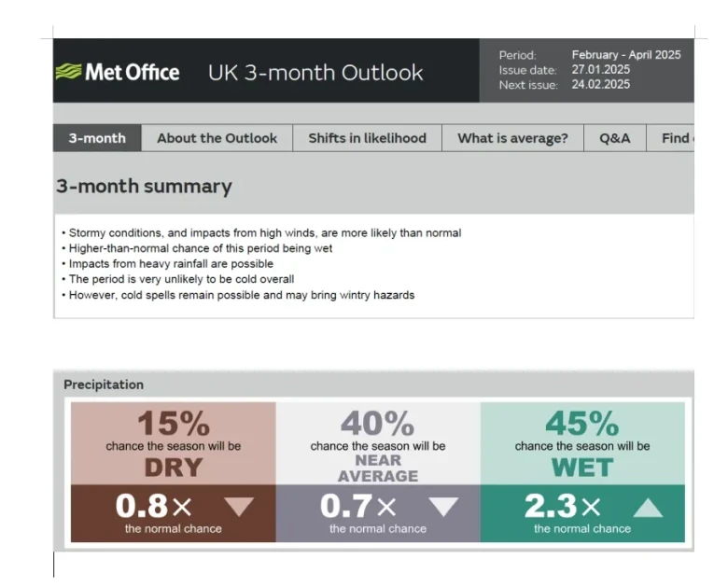This screenshot has width=728, height=587.
Task: Open the What is average? tab
Action: 512,138
